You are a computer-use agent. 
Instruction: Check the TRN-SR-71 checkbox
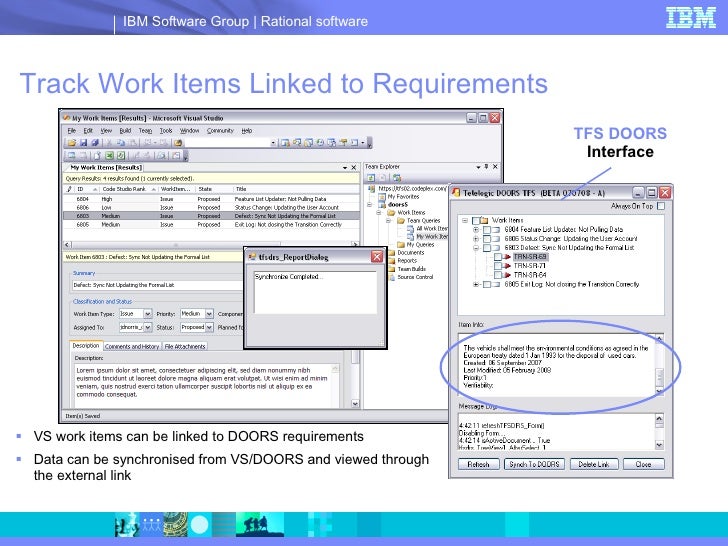point(498,266)
